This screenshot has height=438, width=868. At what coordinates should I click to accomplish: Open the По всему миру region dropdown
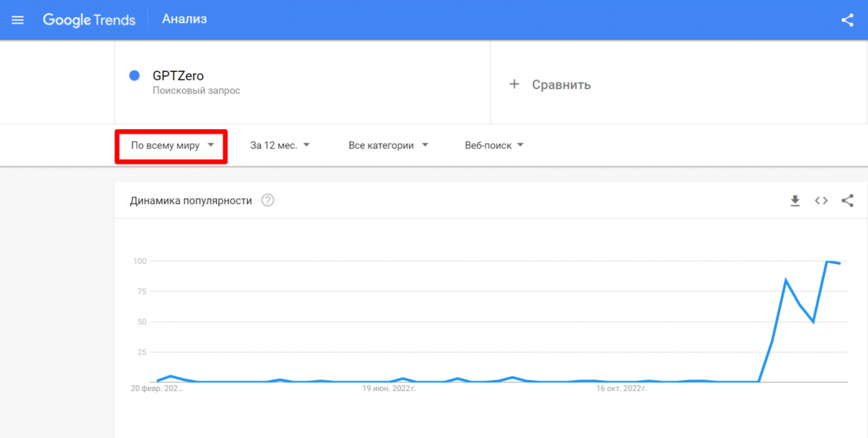coord(171,145)
